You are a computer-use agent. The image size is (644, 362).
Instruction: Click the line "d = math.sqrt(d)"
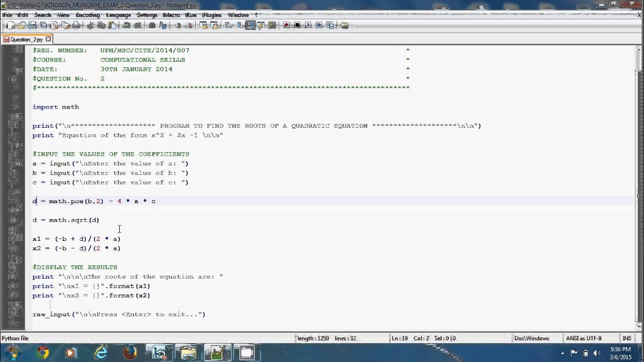pos(66,220)
